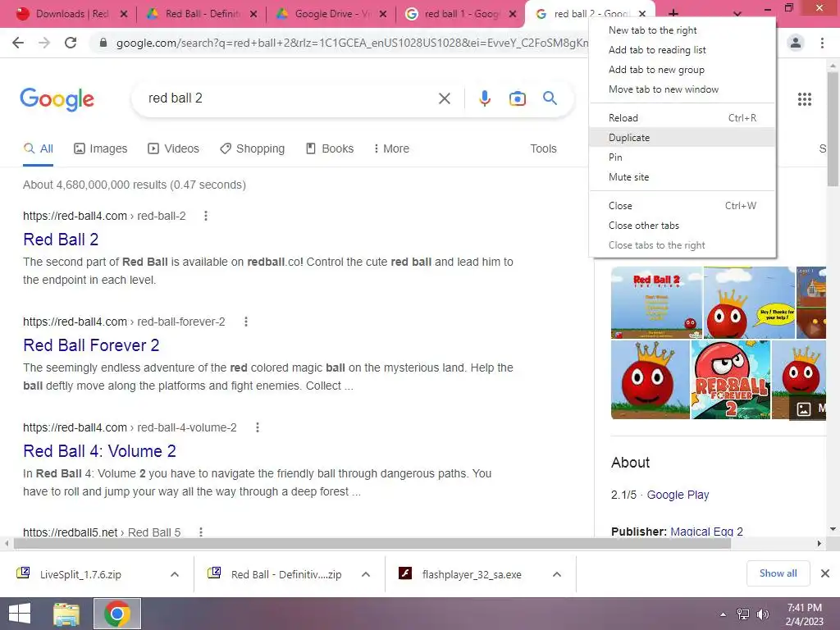Select Duplicate in the tab context menu
This screenshot has height=630, width=840.
pyautogui.click(x=682, y=138)
